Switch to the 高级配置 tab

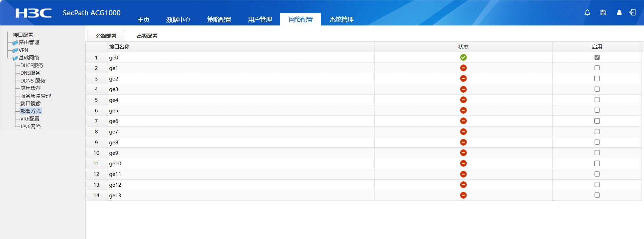(x=147, y=36)
